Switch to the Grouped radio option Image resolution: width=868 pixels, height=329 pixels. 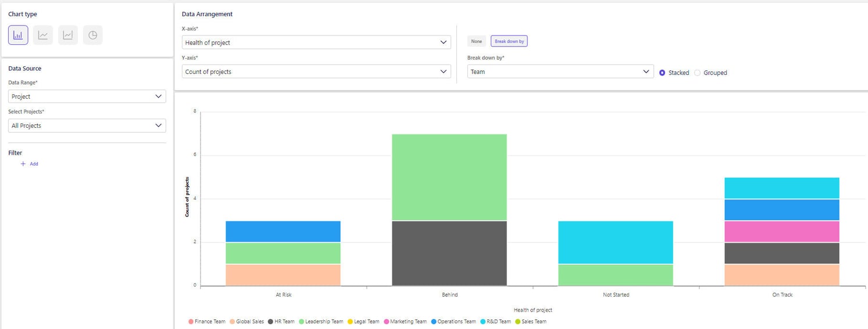(x=710, y=73)
